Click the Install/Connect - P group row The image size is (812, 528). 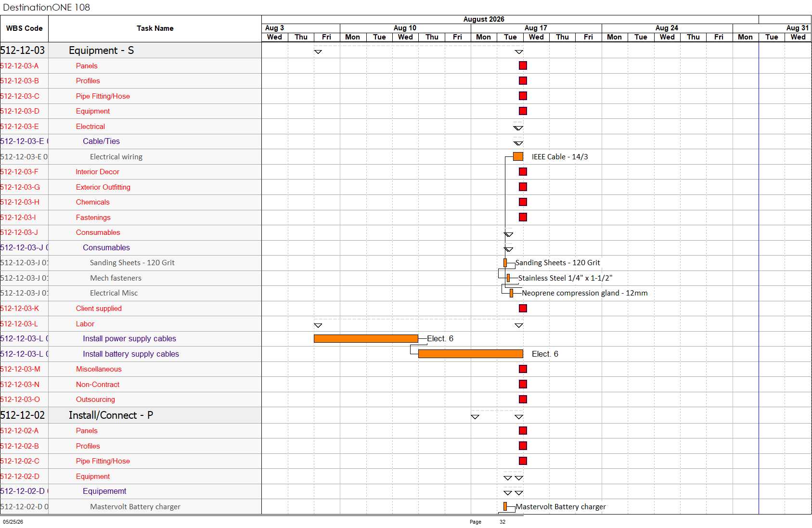[x=131, y=415]
